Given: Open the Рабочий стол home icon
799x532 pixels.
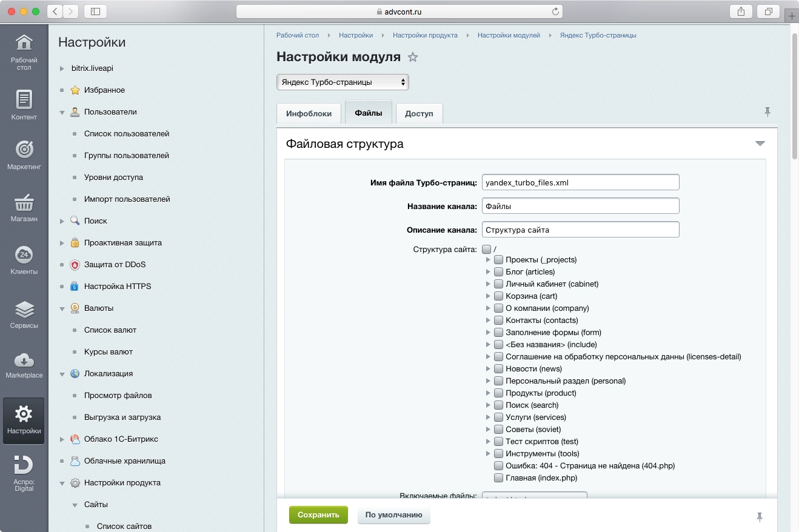Looking at the screenshot, I should coord(24,43).
